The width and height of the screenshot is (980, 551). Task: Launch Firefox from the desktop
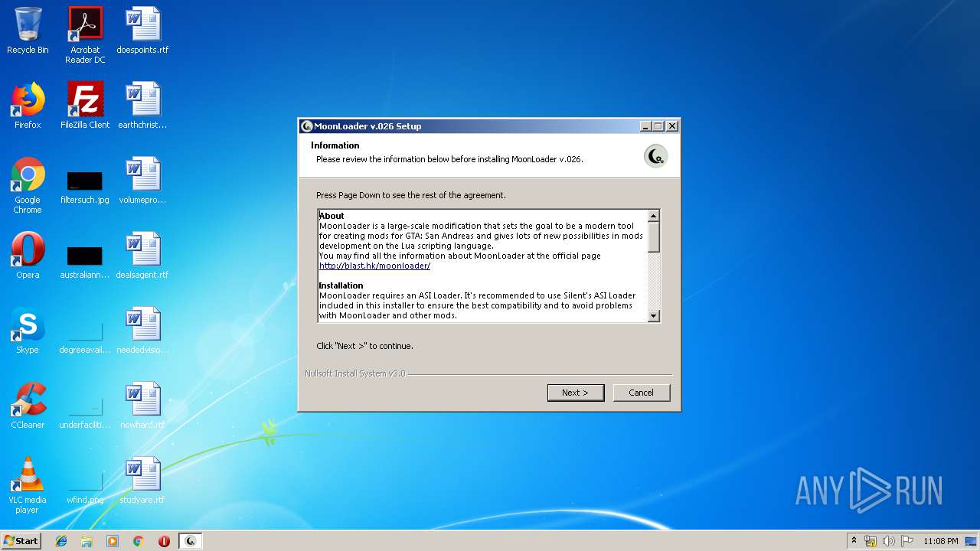[x=28, y=106]
